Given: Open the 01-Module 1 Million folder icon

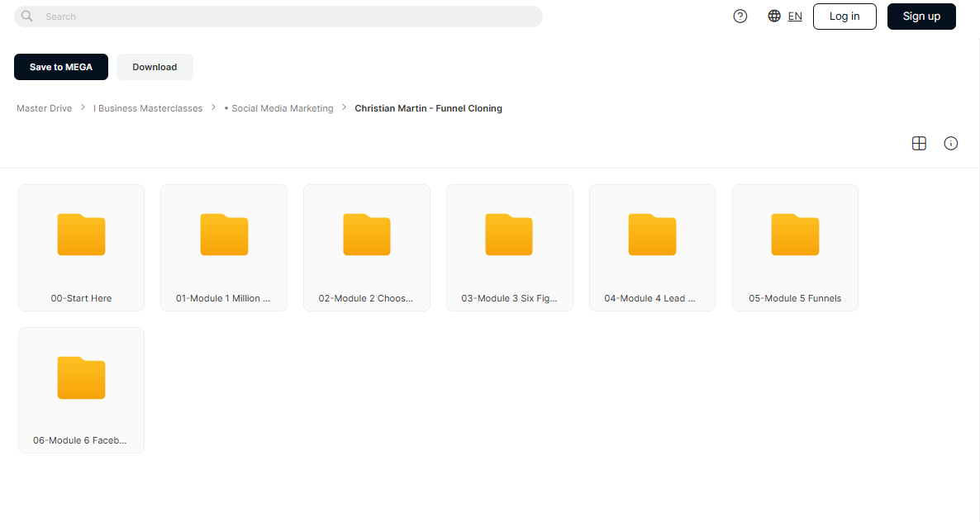Looking at the screenshot, I should tap(224, 235).
